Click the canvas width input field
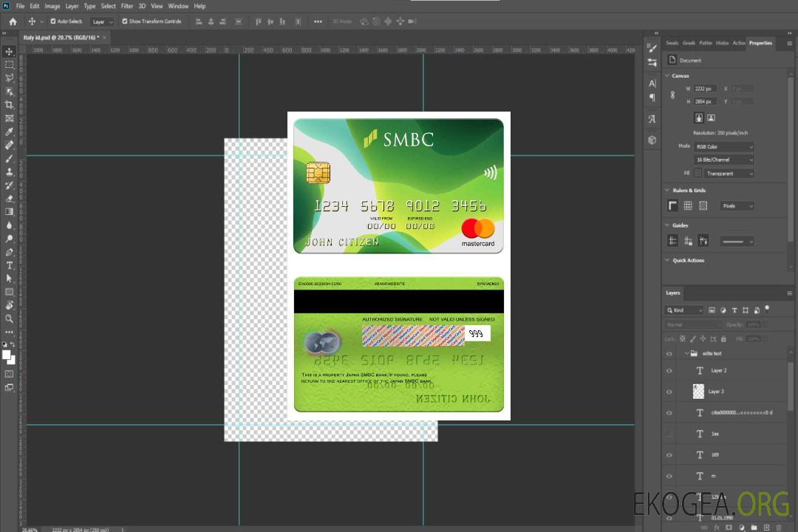This screenshot has height=532, width=798. click(703, 89)
